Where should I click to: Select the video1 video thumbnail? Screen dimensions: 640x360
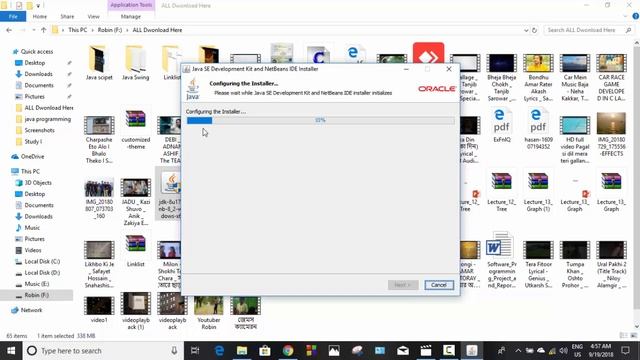(x=99, y=309)
